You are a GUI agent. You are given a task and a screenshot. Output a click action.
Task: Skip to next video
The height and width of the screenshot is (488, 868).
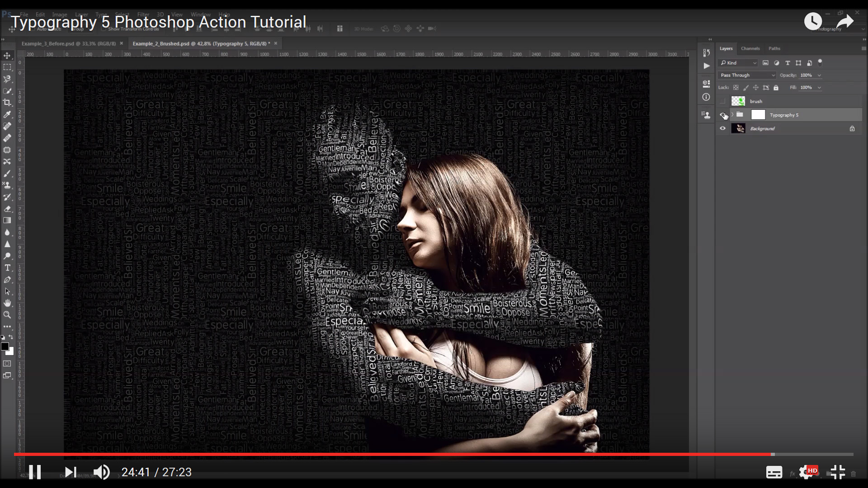point(70,472)
